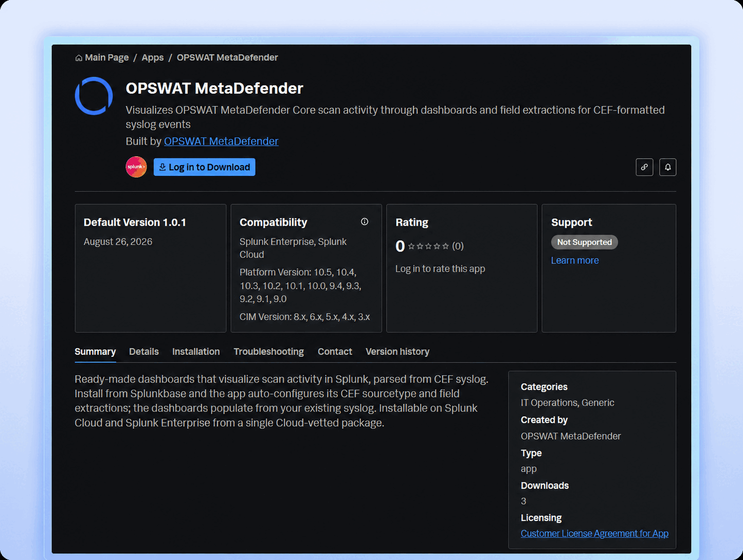
Task: Go to Main Page in the breadcrumb
Action: point(107,58)
